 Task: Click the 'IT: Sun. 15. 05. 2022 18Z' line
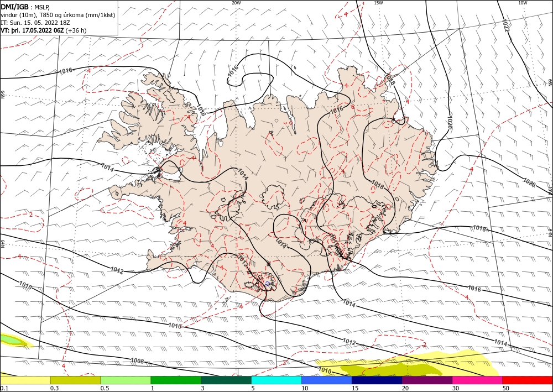(35, 23)
